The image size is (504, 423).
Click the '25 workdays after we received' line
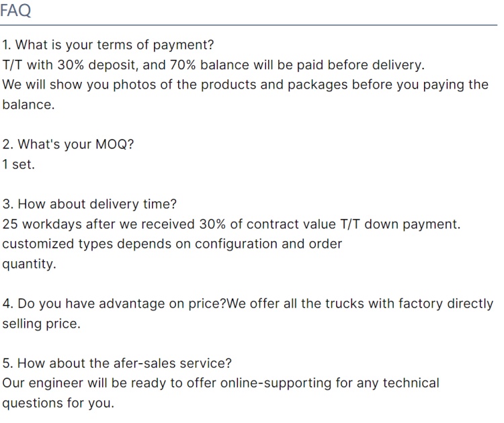(231, 224)
